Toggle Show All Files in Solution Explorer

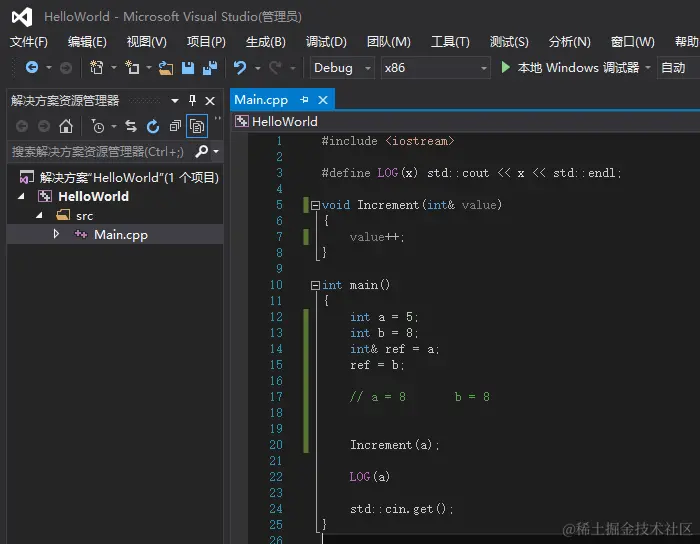click(197, 126)
